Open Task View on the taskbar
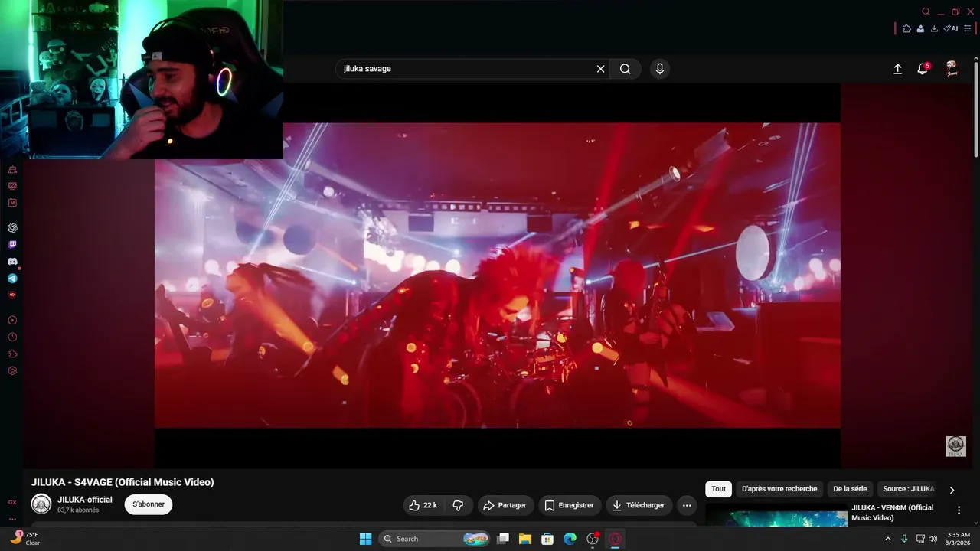Screen dimensions: 980x551 pyautogui.click(x=503, y=539)
